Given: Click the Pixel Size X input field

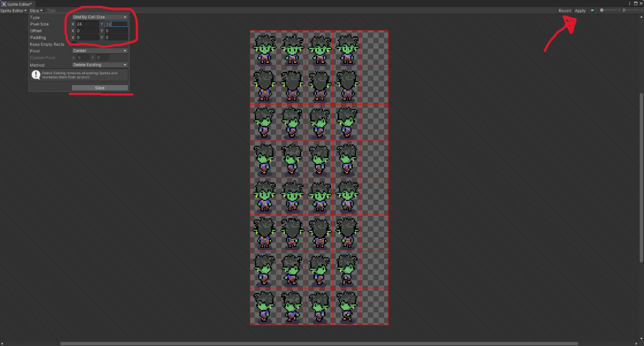Looking at the screenshot, I should [87, 24].
